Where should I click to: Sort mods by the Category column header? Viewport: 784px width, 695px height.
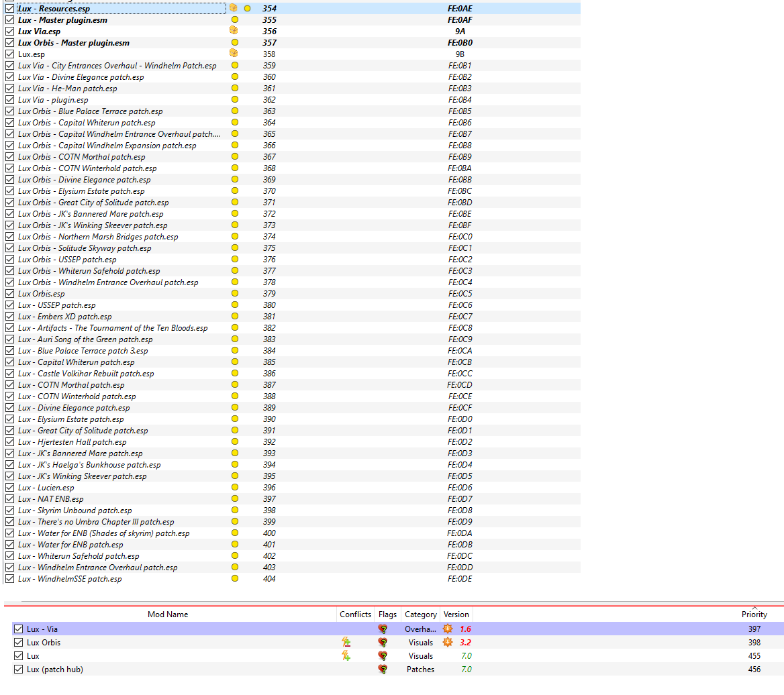(420, 614)
